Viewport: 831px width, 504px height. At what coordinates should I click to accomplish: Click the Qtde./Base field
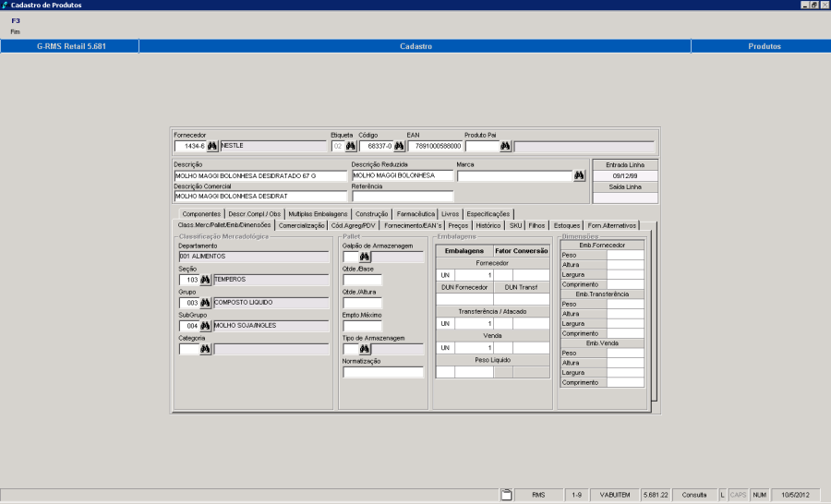pos(362,280)
